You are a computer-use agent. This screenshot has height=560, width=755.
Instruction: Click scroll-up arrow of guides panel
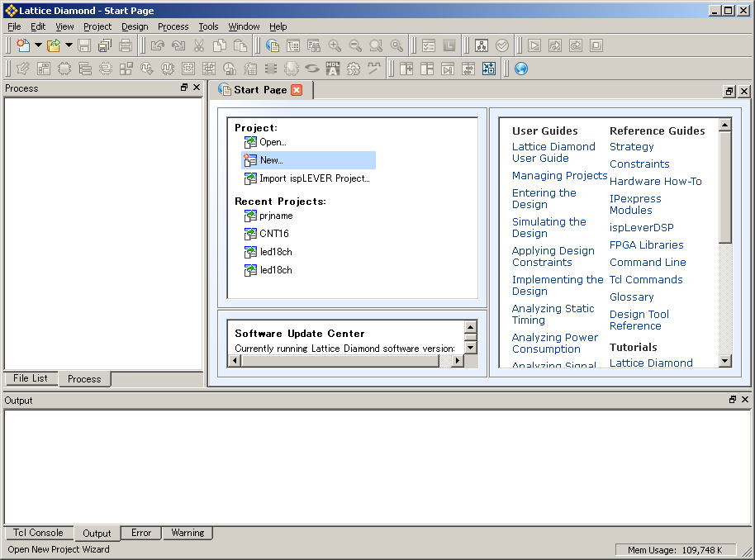[x=724, y=126]
